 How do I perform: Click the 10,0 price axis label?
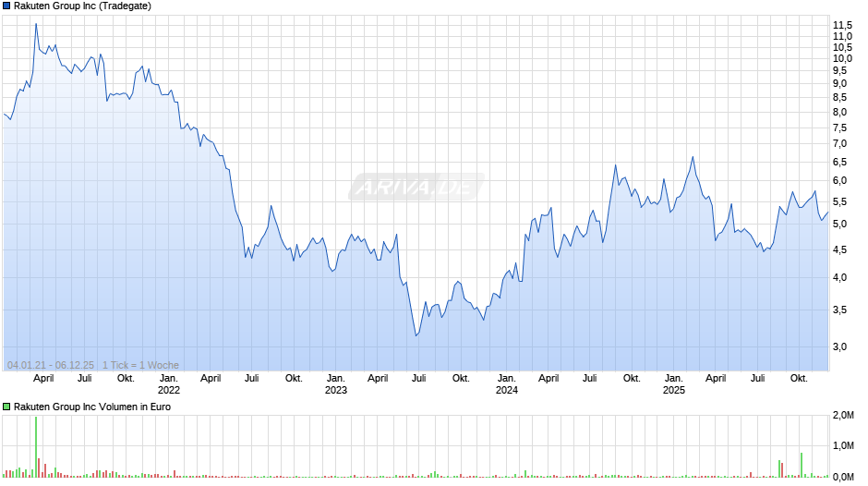[842, 59]
